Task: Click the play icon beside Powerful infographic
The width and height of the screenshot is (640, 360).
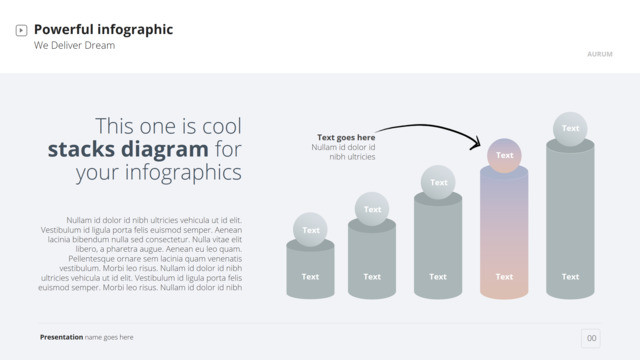Action: coord(21,30)
